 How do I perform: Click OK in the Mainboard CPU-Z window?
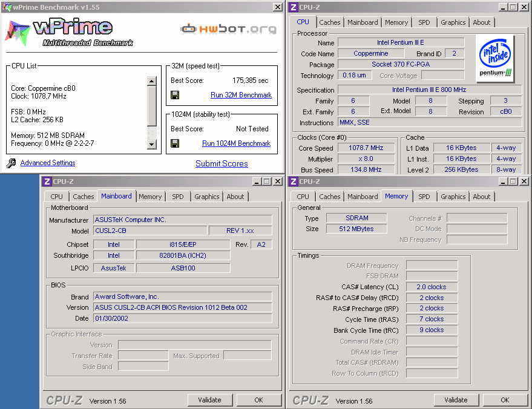pos(258,400)
